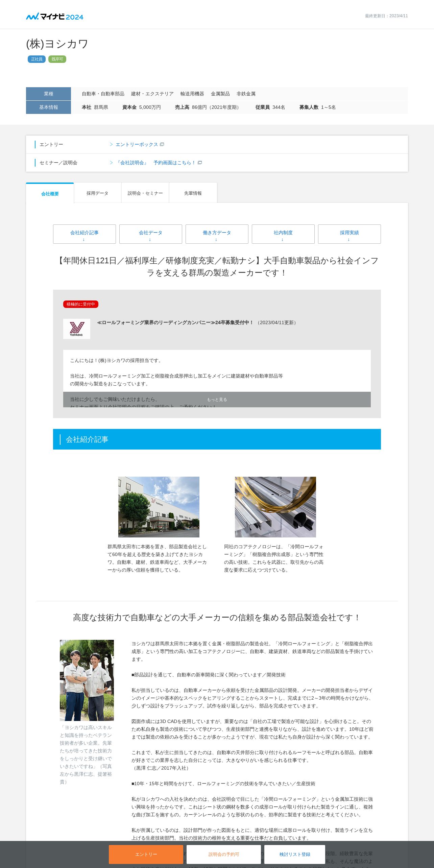Click the 積極的に受付中 red badge
The height and width of the screenshot is (868, 434).
tap(81, 304)
